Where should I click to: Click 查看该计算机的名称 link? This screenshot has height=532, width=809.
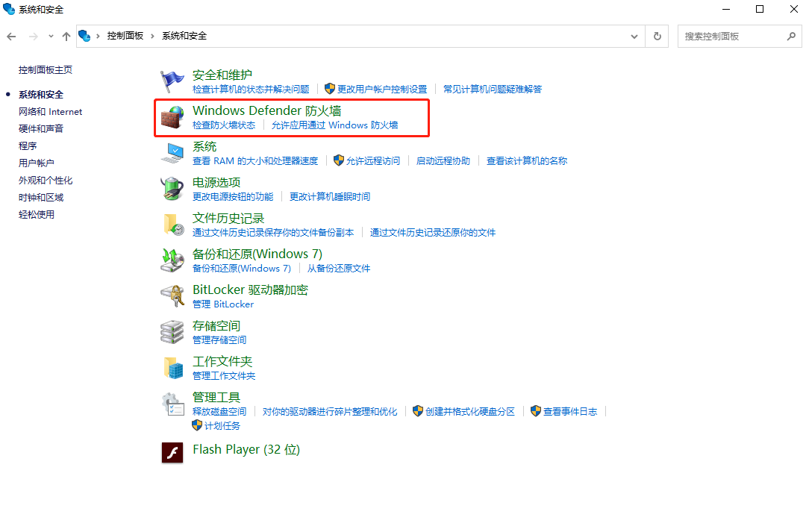[527, 160]
